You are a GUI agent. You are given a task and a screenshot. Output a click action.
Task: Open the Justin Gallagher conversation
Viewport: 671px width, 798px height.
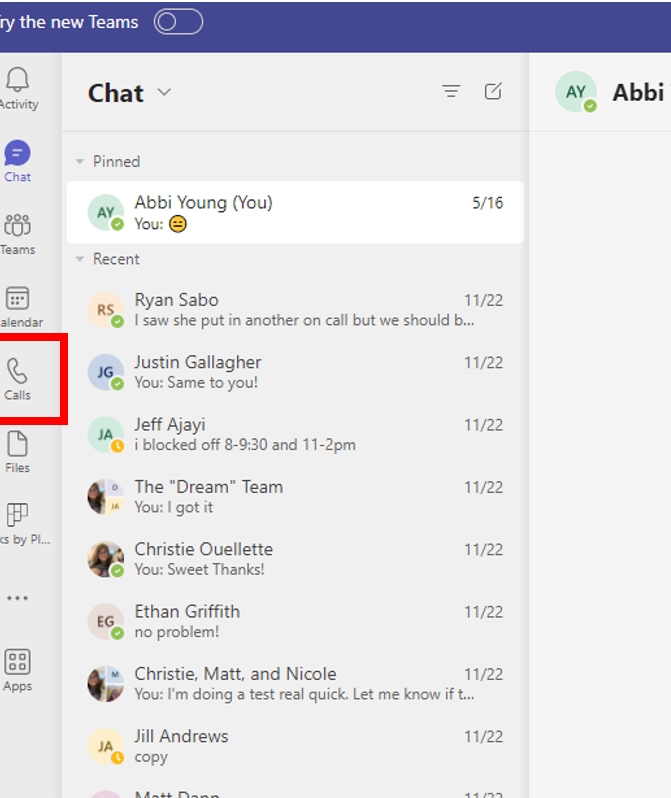coord(295,372)
